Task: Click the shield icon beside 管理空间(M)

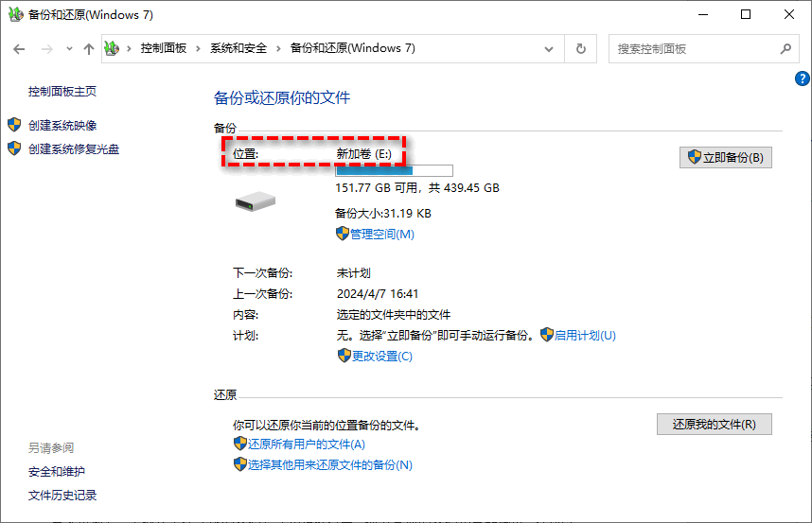Action: 343,234
